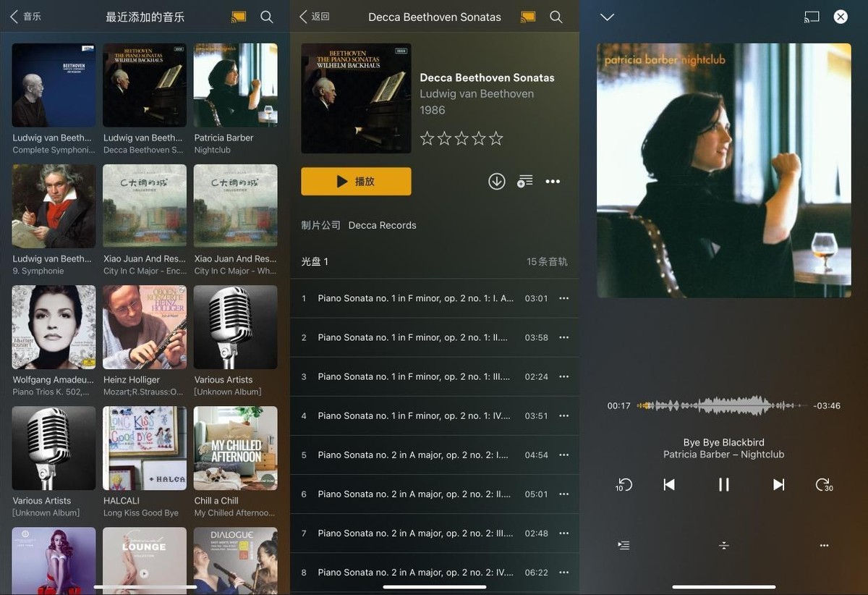The width and height of the screenshot is (868, 595).
Task: Rate album with first star
Action: tap(427, 138)
